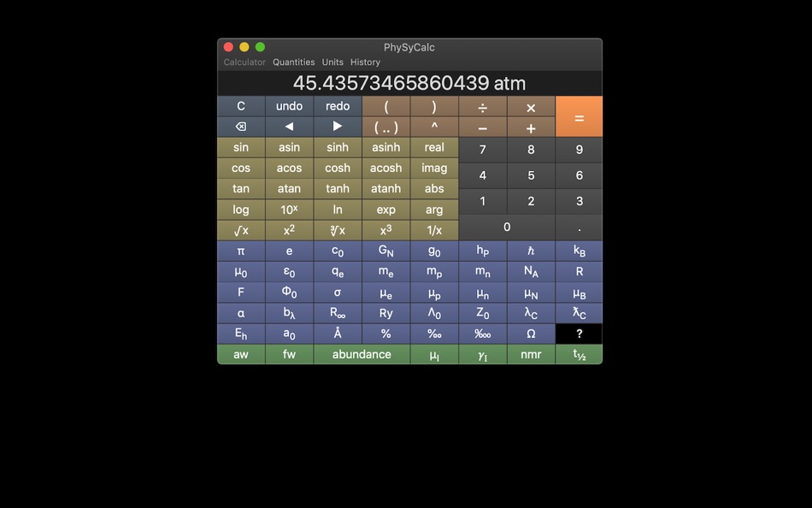
Task: Take the real part with real key
Action: click(434, 147)
